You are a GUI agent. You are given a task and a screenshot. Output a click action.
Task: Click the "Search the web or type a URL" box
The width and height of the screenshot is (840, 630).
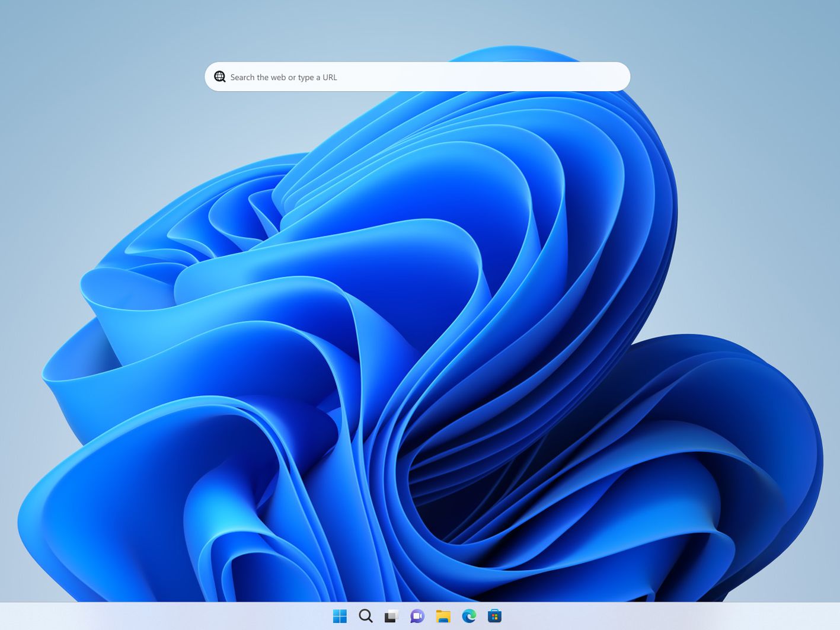[417, 77]
